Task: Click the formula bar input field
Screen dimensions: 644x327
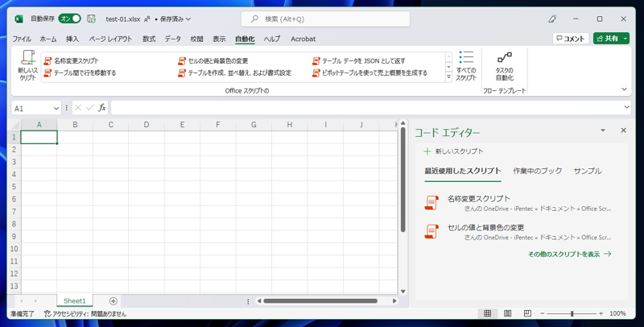Action: point(365,108)
